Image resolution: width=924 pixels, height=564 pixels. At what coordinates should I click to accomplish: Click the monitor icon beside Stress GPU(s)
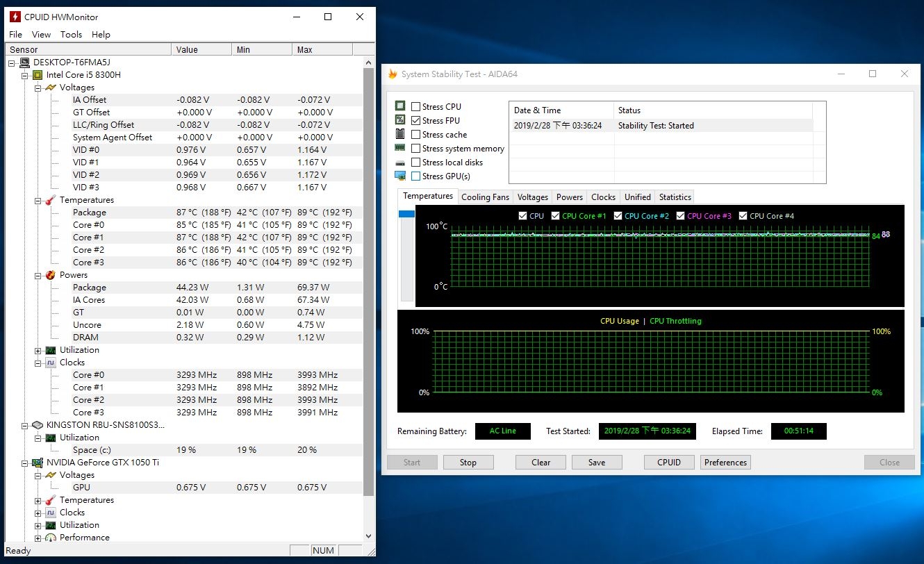click(x=400, y=176)
